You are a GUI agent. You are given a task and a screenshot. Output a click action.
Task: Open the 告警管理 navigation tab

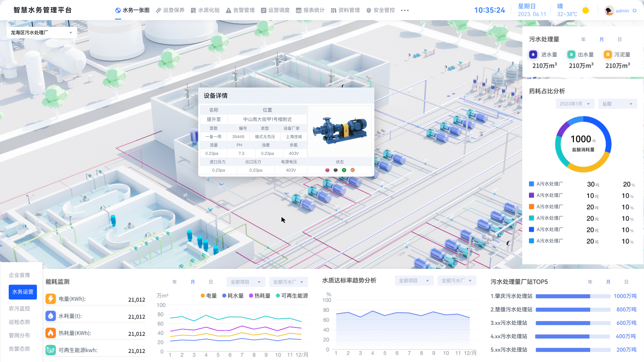point(240,10)
